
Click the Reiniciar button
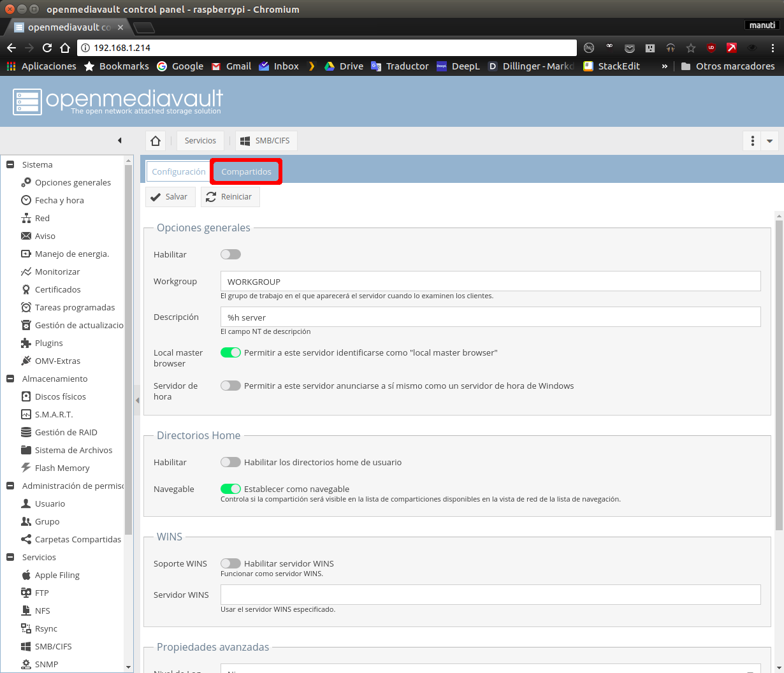(230, 197)
